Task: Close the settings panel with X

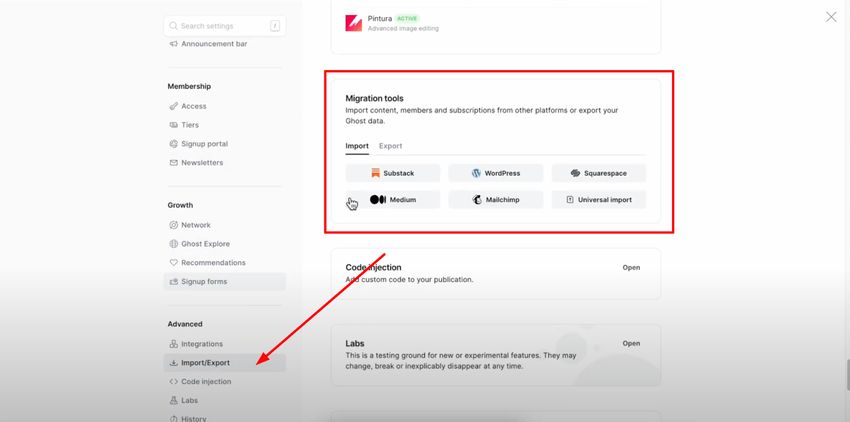Action: (x=831, y=17)
